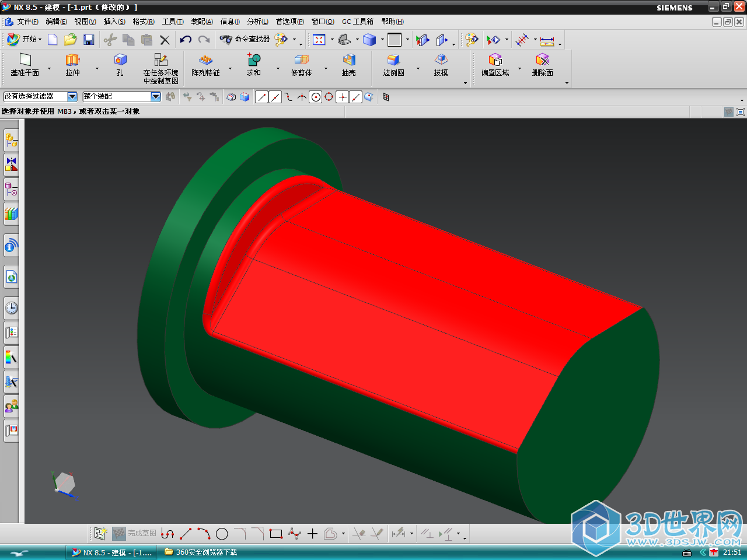Select the 边倒圆 edge blend tool

(393, 65)
